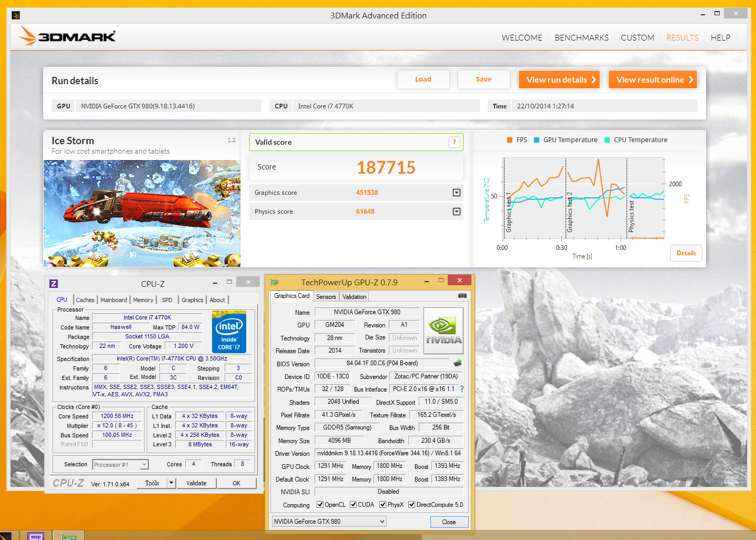This screenshot has height=540, width=756.
Task: Click the GPU-Z BIOS save chip icon
Action: [458, 363]
